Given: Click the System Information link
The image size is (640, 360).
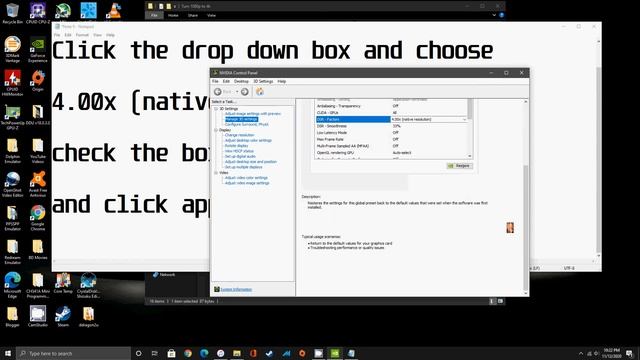Looking at the screenshot, I should coord(236,289).
